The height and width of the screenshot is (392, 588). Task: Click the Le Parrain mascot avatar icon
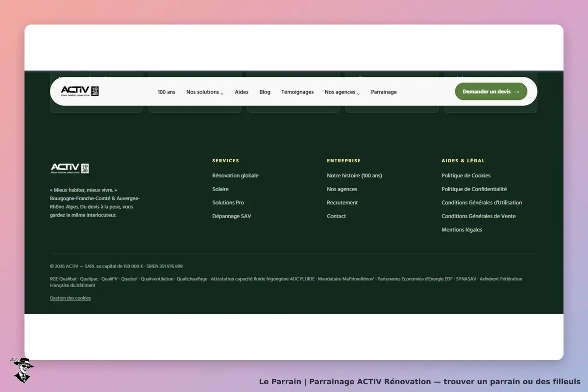tap(21, 370)
